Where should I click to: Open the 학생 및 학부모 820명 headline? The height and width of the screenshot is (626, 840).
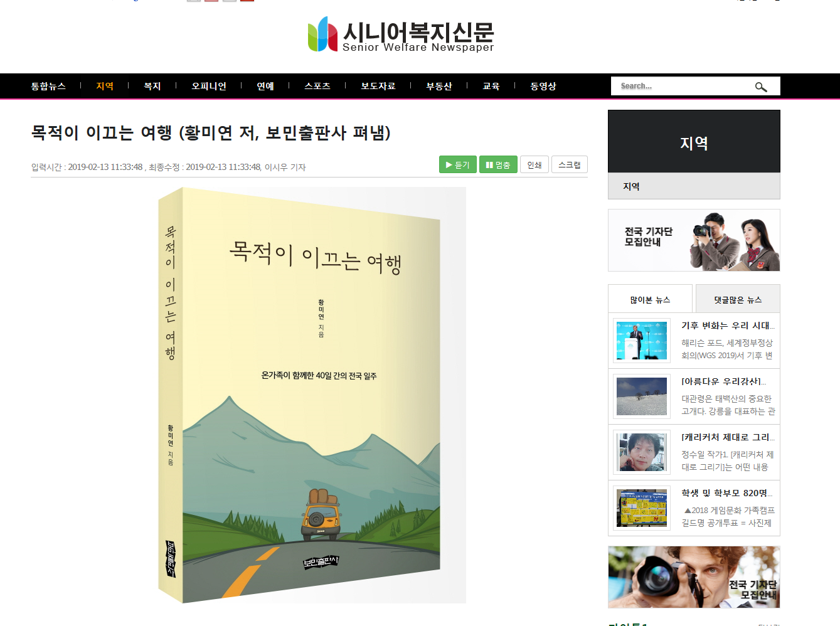pos(728,493)
